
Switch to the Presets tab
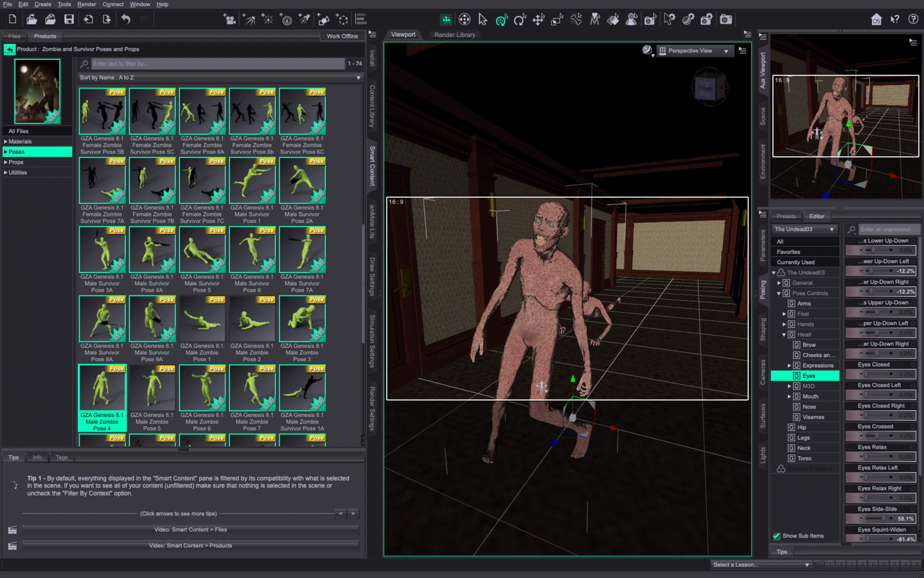tap(786, 216)
